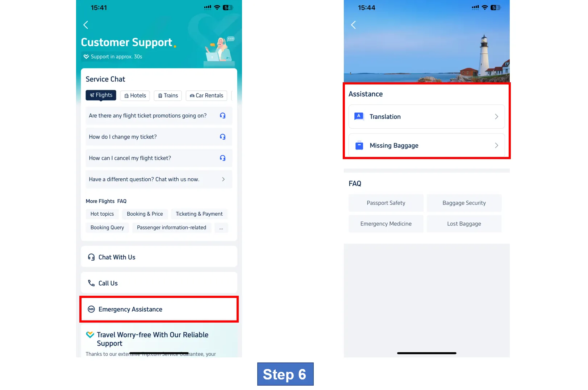Open Chat With Us
This screenshot has height=390, width=588.
(x=159, y=257)
